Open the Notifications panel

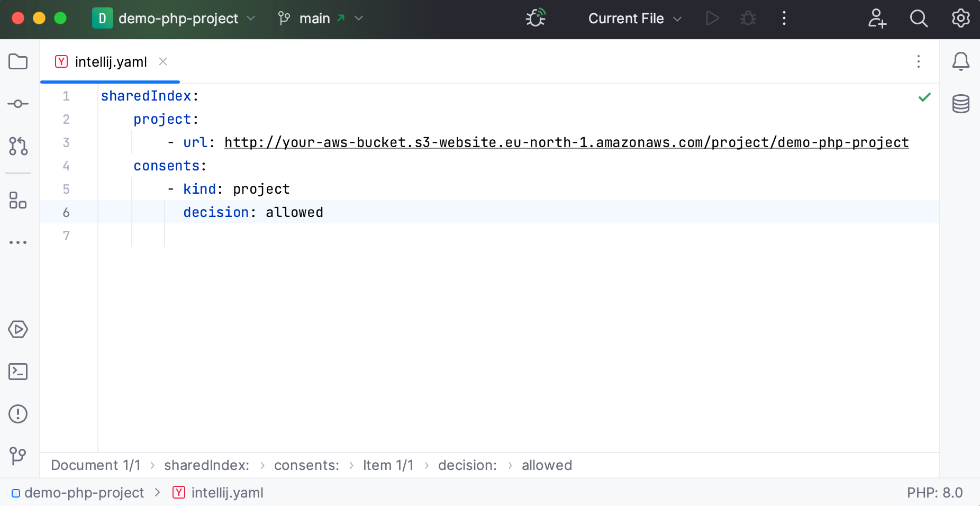point(961,62)
